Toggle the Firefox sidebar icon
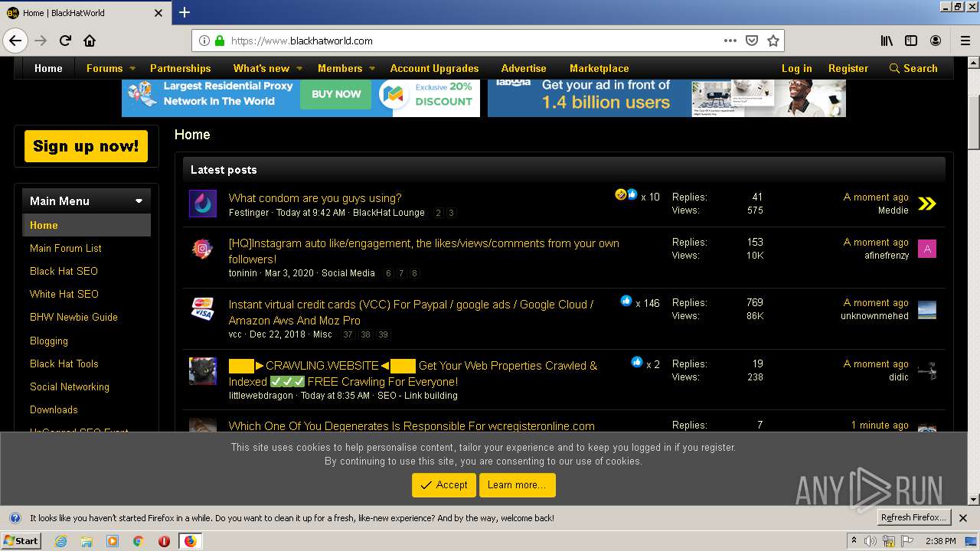 coord(911,41)
